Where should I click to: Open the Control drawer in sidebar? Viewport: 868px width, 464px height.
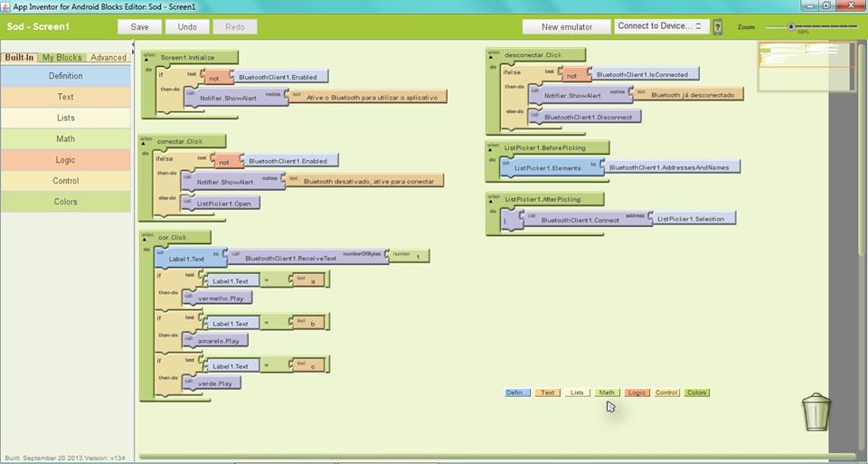click(65, 181)
